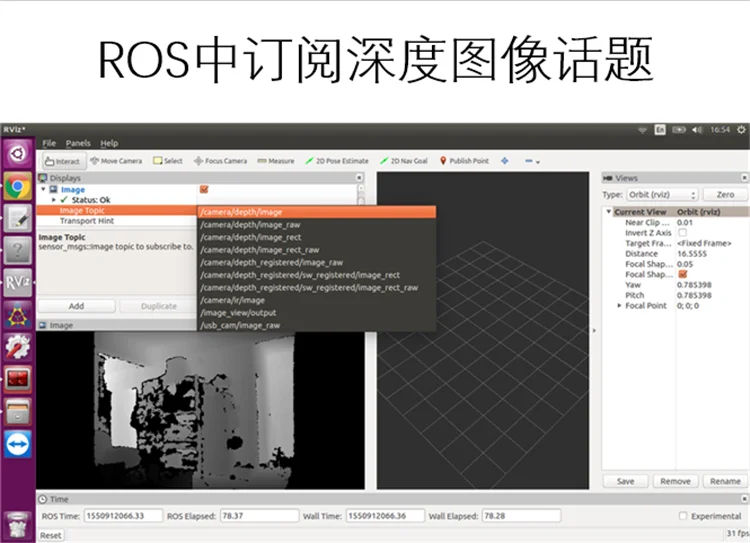This screenshot has height=543, width=750.
Task: Click the Displays panel vertical scrollbar
Action: 361,195
